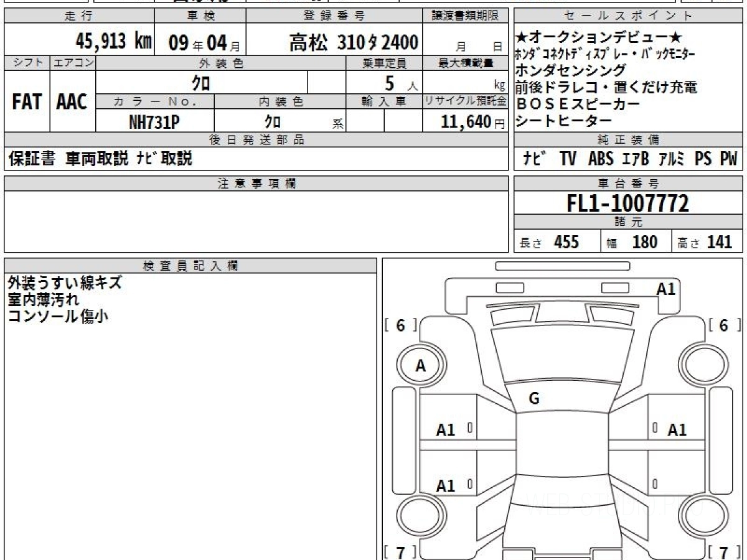
Task: Click the ナビ equipment entry
Action: (535, 159)
